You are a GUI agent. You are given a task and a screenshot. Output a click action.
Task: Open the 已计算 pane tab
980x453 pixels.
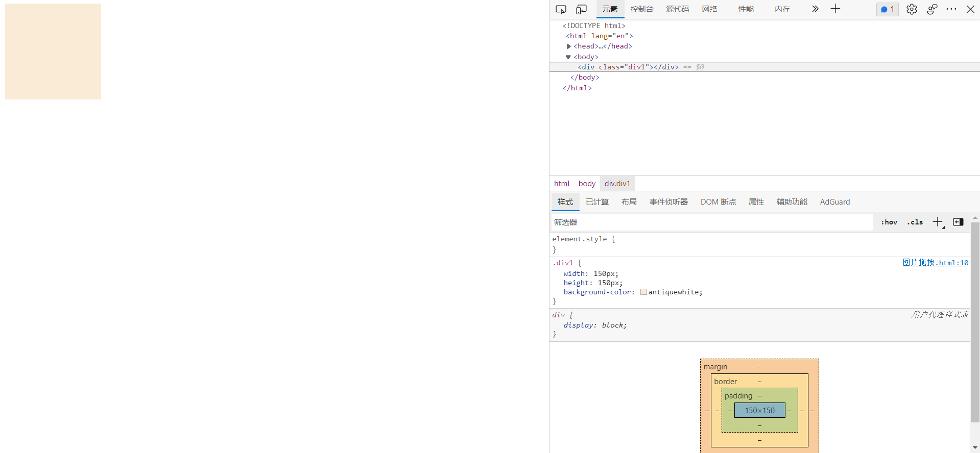(x=597, y=202)
